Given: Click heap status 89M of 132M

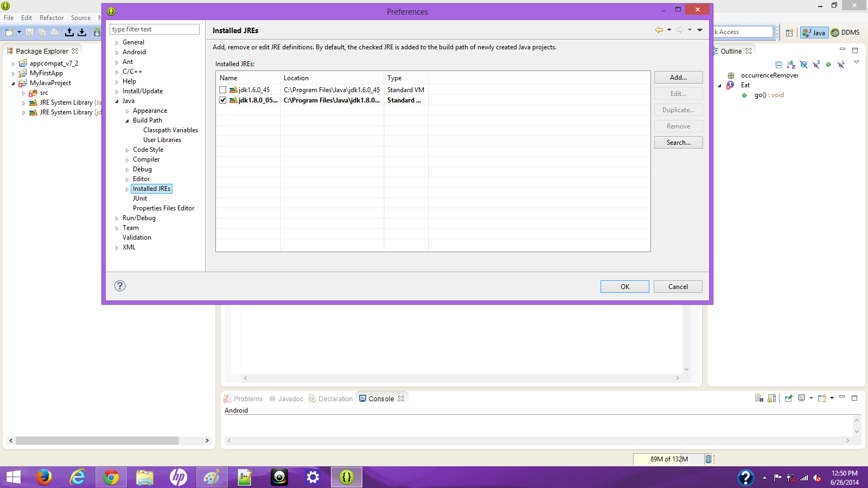Looking at the screenshot, I should tap(669, 459).
